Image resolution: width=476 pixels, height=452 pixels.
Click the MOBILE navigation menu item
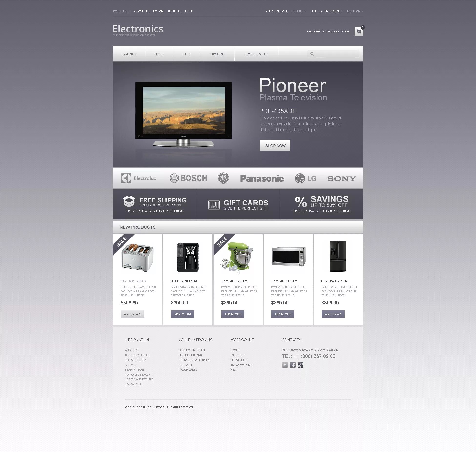point(159,54)
